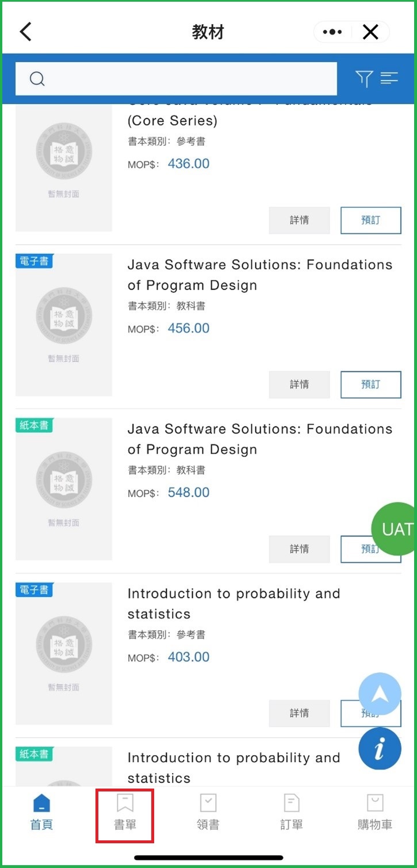Tap the blue scroll-to-top arrow button
The image size is (417, 868).
click(380, 694)
